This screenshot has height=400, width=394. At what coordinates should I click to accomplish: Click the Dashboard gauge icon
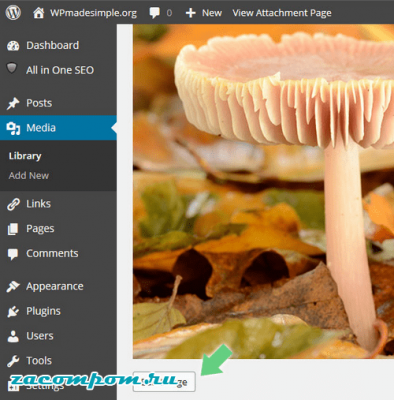(13, 46)
